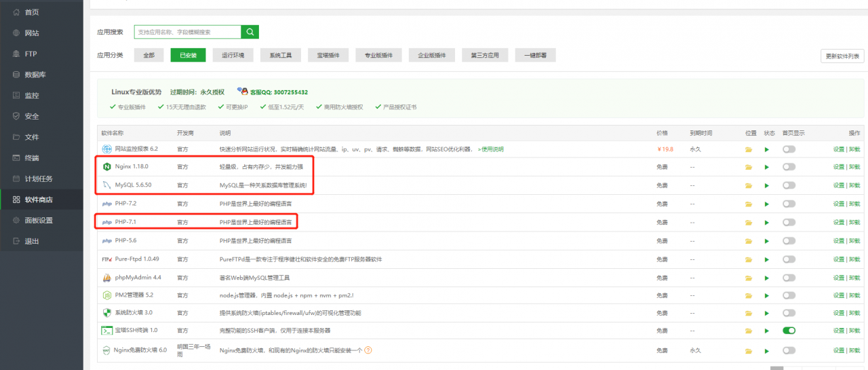
Task: Open 设置 for Nginx 1.18.0
Action: 839,167
